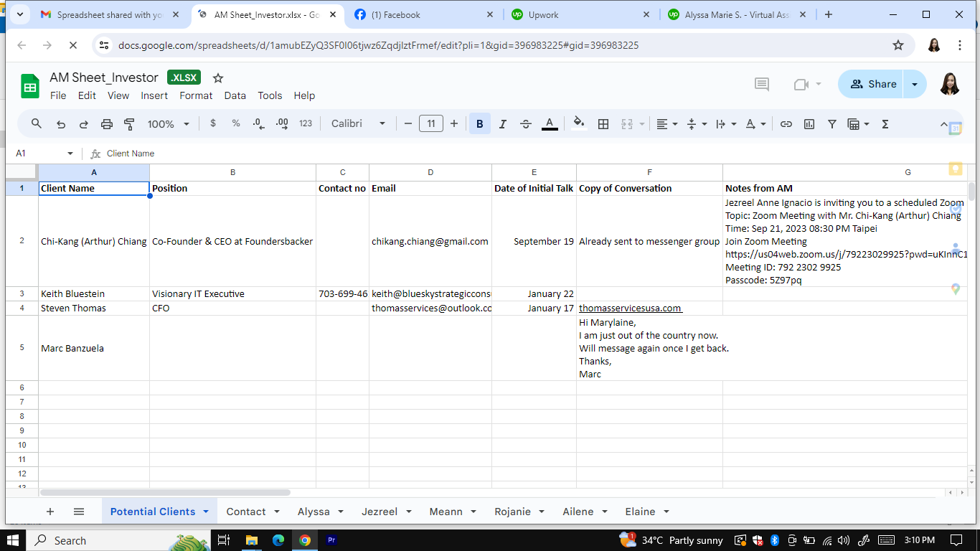Switch to the Meann sheet tab
This screenshot has width=980, height=551.
click(x=446, y=512)
